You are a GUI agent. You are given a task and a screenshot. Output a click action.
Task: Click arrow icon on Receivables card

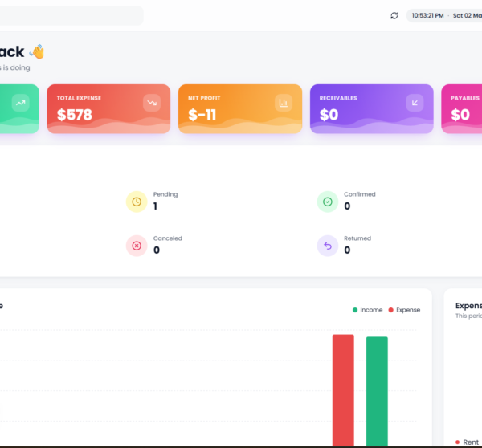(415, 103)
